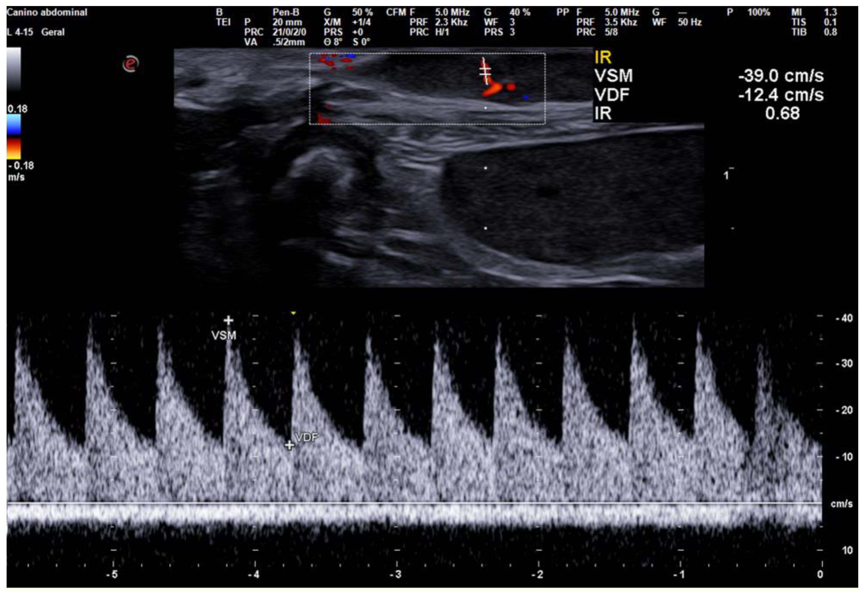Click the VDF caliper cross marker
Image resolution: width=868 pixels, height=598 pixels.
pos(289,446)
